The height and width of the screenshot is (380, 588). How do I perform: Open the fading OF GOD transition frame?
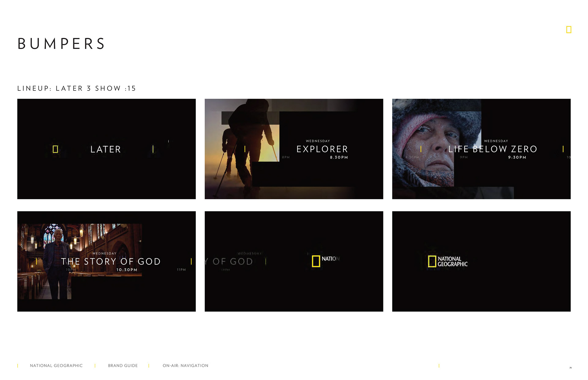coord(294,291)
